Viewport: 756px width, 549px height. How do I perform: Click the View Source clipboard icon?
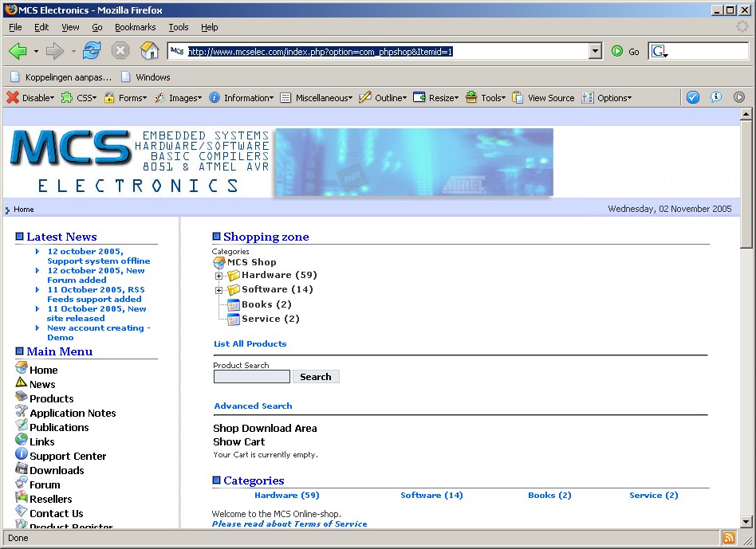518,97
